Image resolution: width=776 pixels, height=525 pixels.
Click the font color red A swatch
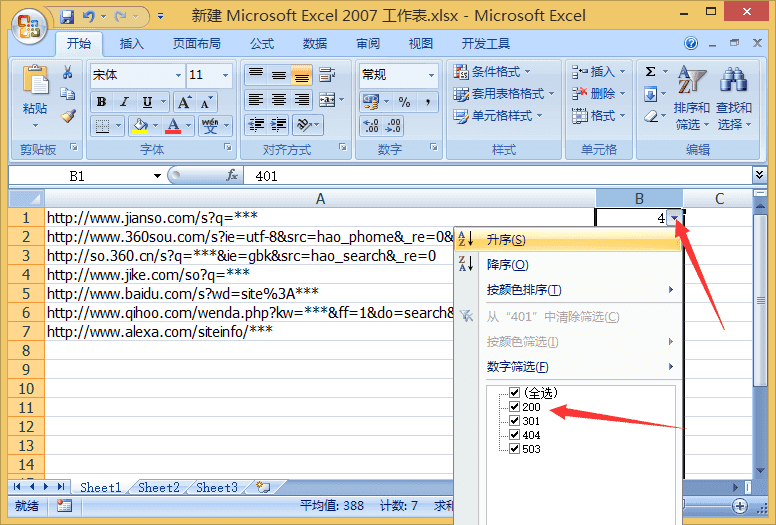point(173,126)
